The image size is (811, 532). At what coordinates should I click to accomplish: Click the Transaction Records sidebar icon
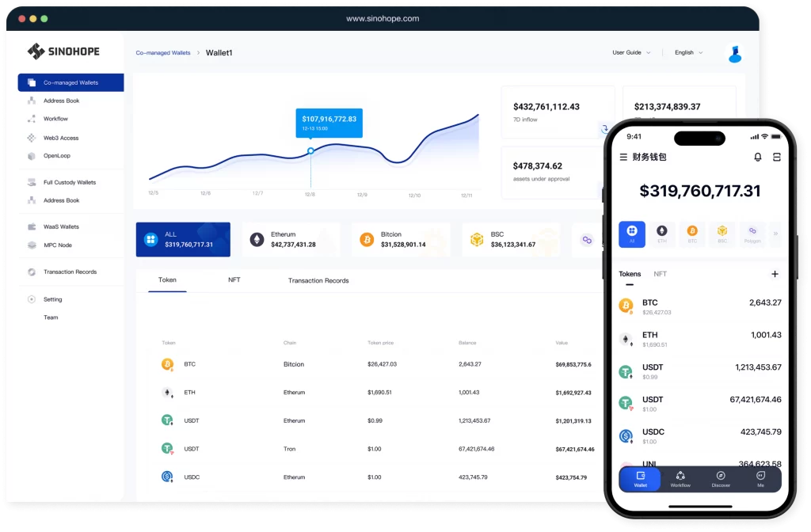tap(32, 272)
